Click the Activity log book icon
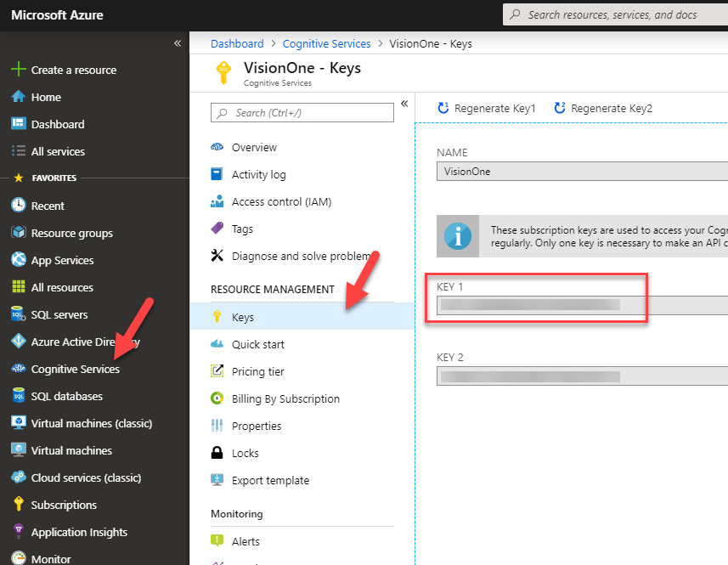The width and height of the screenshot is (728, 565). click(217, 174)
